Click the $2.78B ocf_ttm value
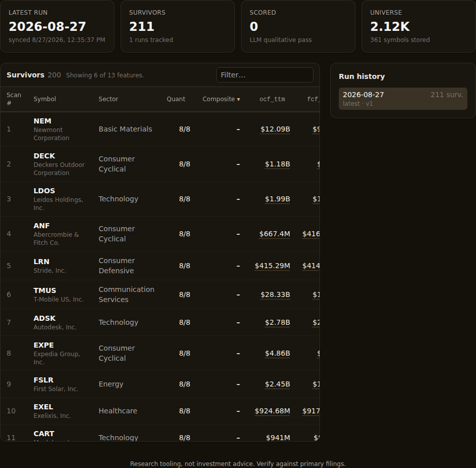This screenshot has width=476, height=468. point(277,322)
